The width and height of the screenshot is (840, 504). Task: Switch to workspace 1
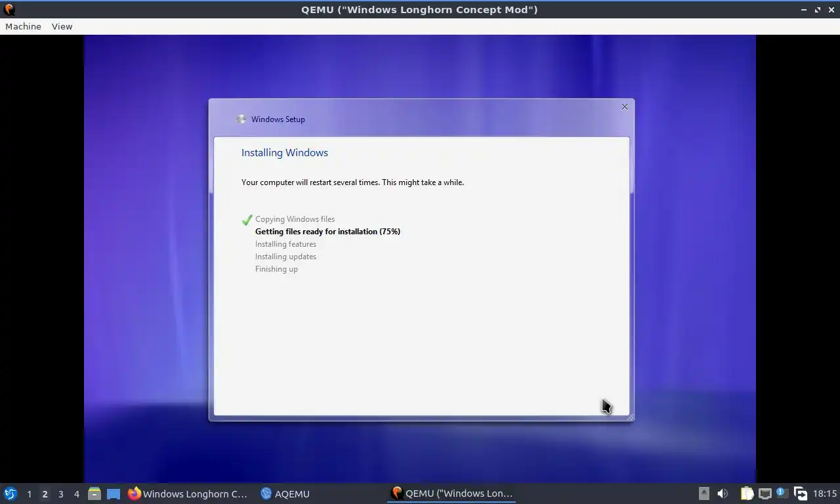29,494
